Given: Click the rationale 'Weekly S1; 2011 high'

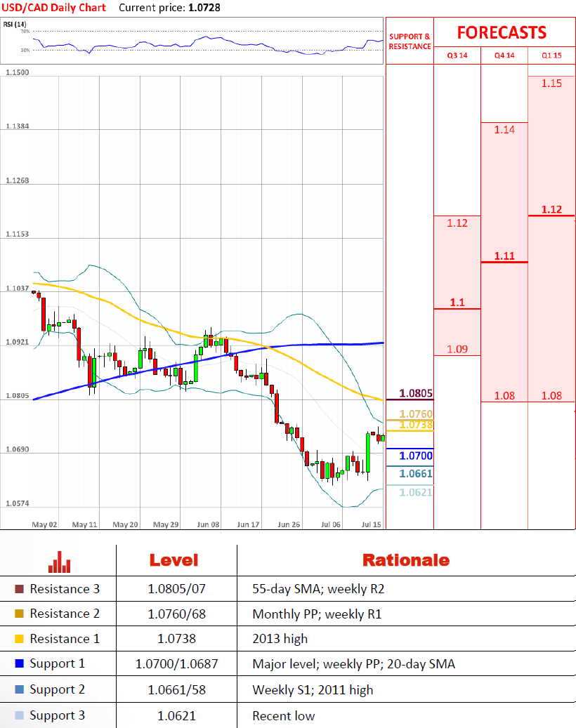Looking at the screenshot, I should click(x=313, y=690).
